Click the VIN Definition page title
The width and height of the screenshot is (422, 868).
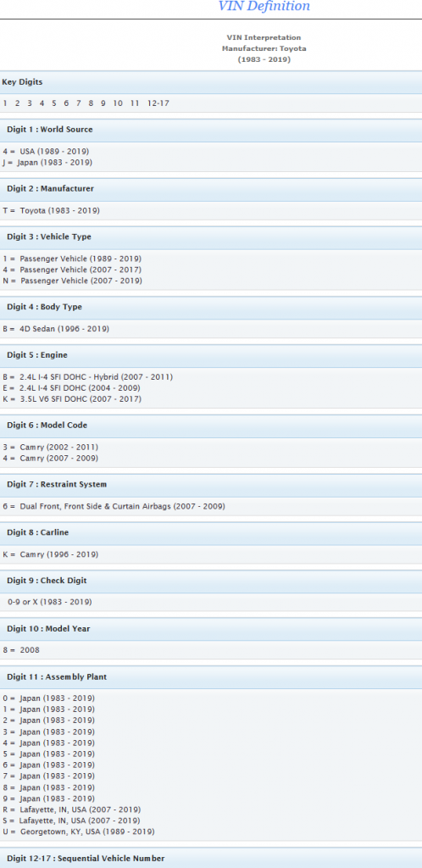coord(264,6)
